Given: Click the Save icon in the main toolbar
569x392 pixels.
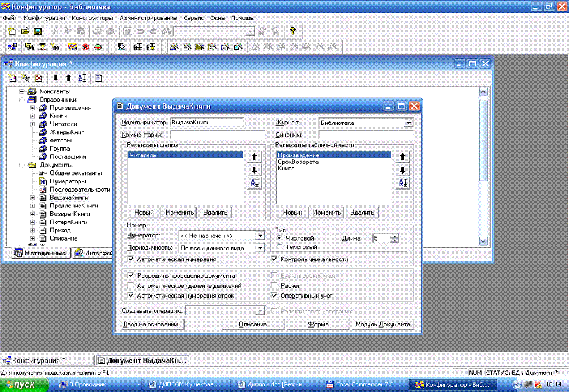Looking at the screenshot, I should 38,31.
